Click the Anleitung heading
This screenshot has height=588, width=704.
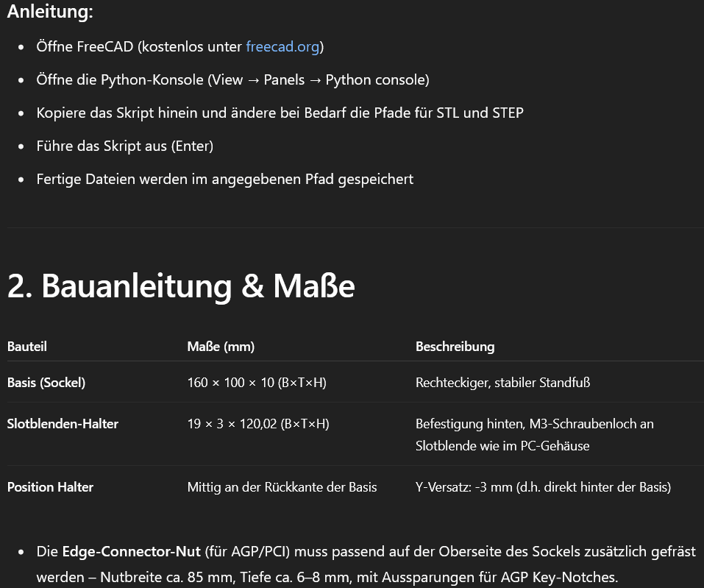click(50, 11)
